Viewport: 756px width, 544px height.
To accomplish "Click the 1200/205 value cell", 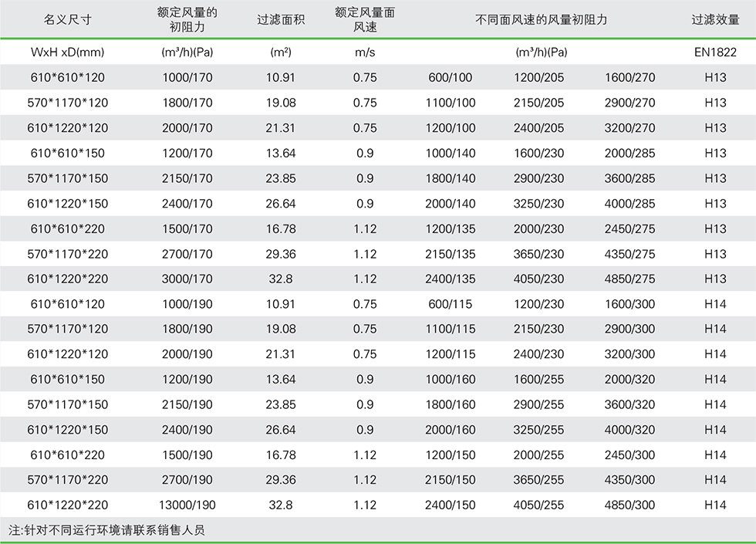I will [x=539, y=78].
